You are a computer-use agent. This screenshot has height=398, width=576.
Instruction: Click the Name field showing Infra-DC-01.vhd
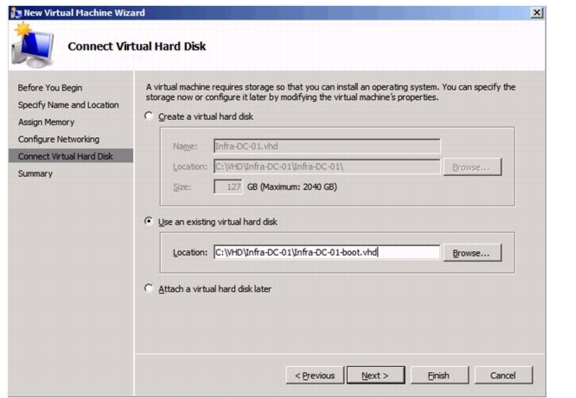327,146
